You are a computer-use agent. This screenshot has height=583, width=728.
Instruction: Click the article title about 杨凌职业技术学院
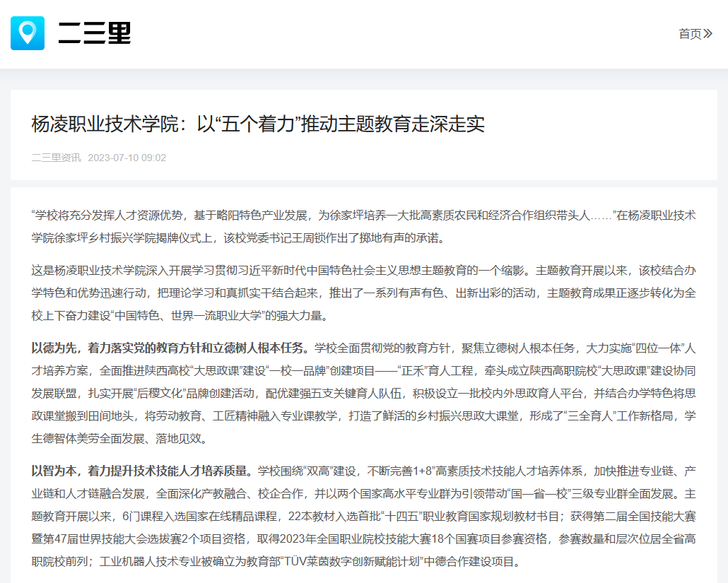(258, 124)
